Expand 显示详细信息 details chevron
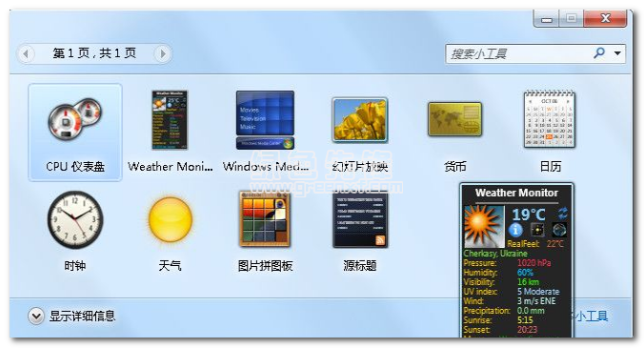Viewport: 644px width, 348px height. point(36,316)
